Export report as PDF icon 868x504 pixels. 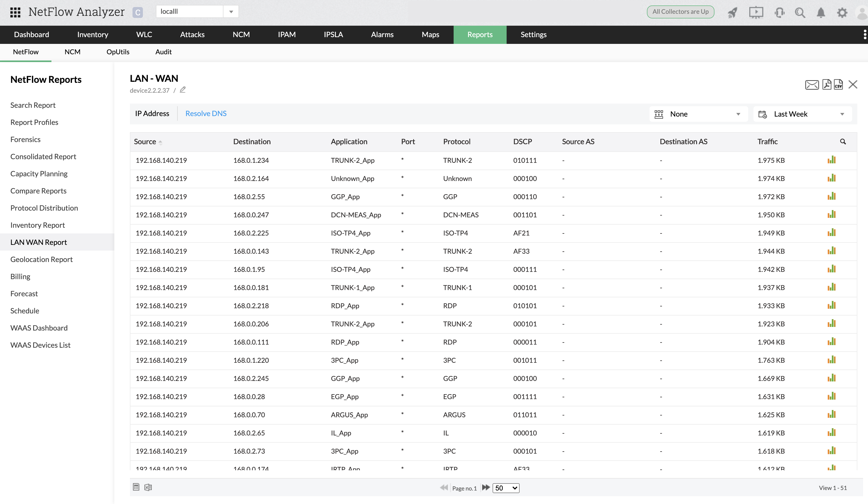click(826, 85)
